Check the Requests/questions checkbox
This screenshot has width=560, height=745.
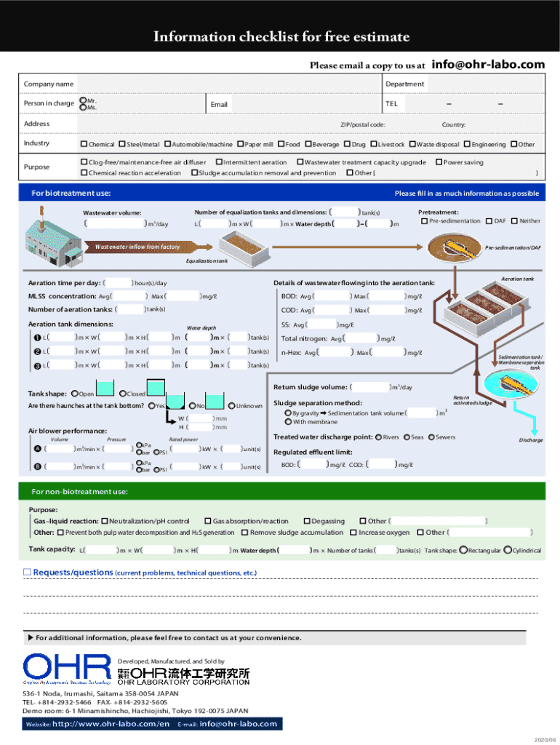pos(28,573)
